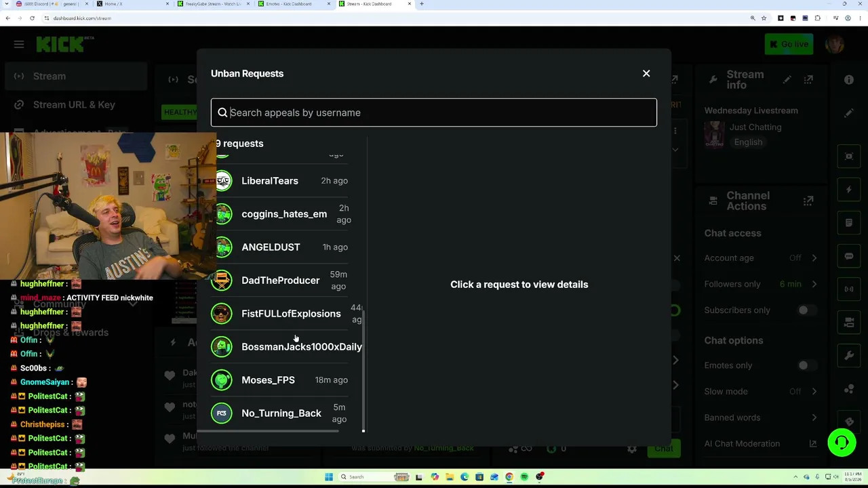Viewport: 868px width, 488px height.
Task: Switch to Emotes - Kick Dashboard tab
Action: pos(295,4)
